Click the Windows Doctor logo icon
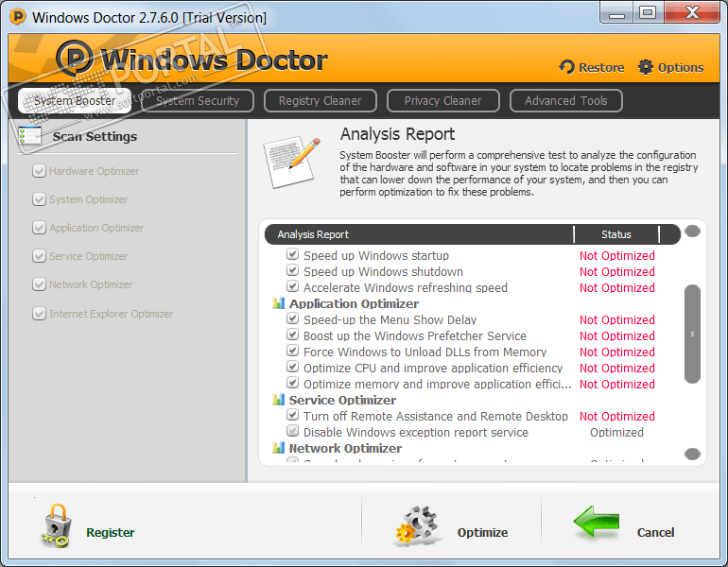Screen dimensions: 728x567 75,58
